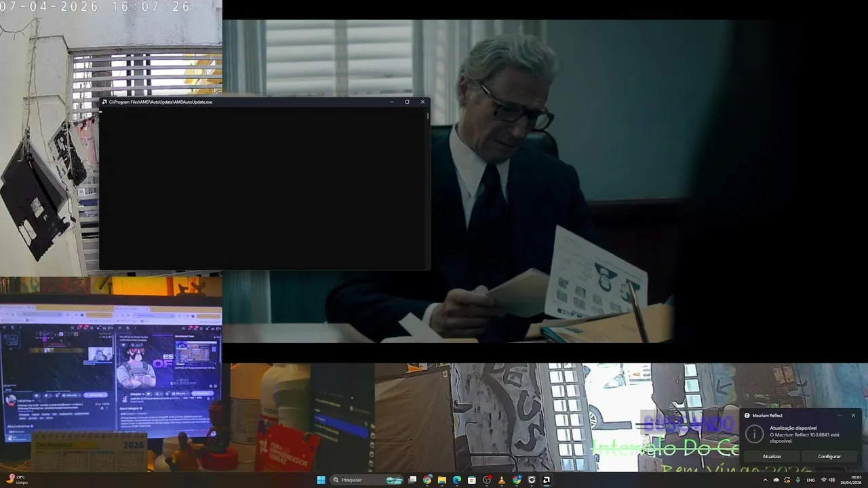Click the Pesquisar taskbar search box
This screenshot has width=868, height=488.
click(367, 480)
